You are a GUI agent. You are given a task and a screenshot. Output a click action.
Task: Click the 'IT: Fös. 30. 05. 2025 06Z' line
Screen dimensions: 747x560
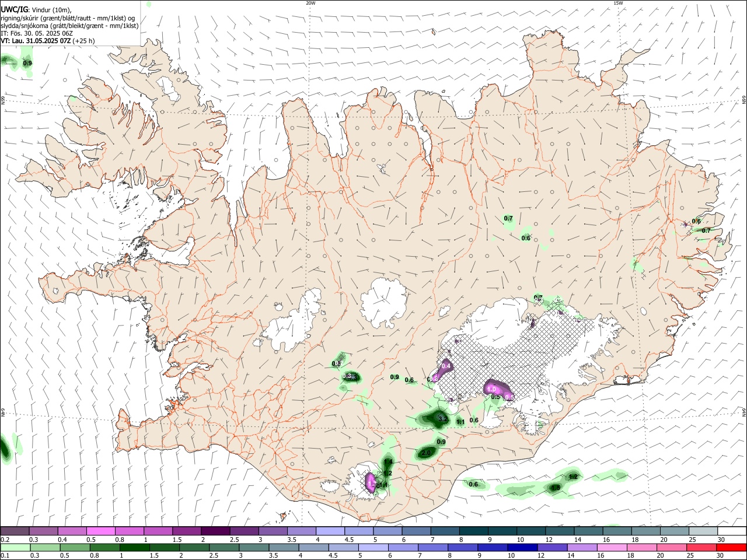point(37,33)
